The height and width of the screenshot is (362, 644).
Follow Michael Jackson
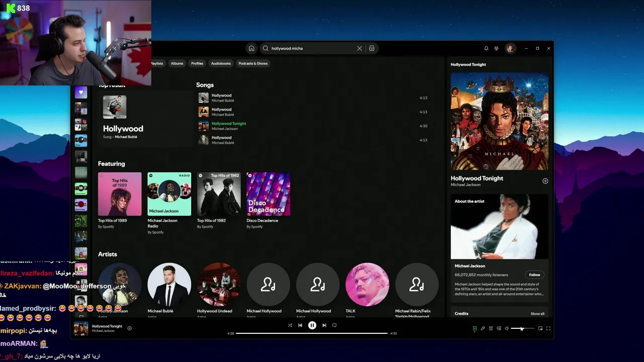tap(534, 275)
